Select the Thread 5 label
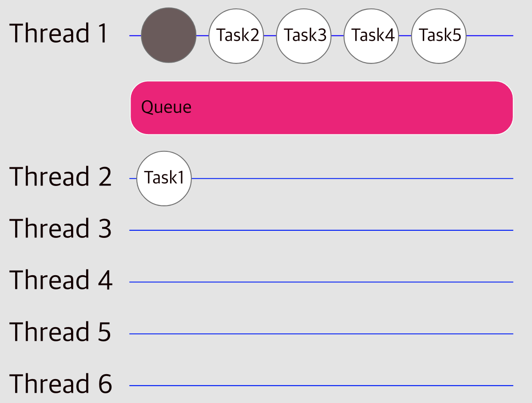 (x=60, y=332)
